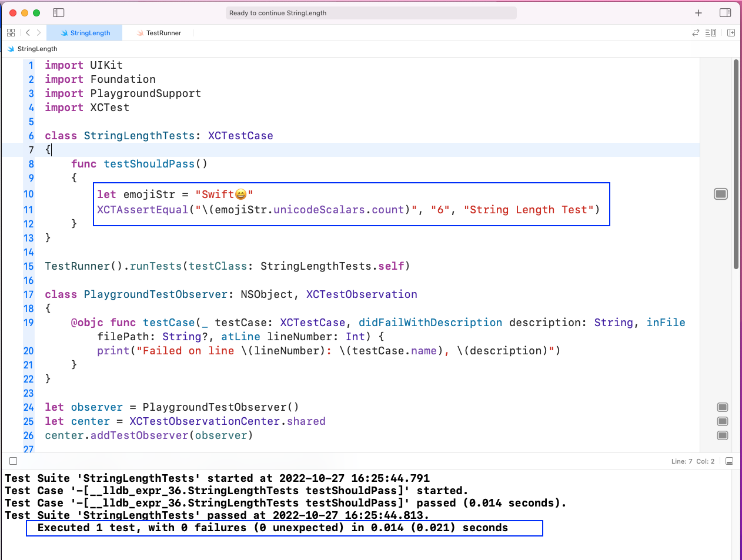Click 'unicodeScalars' in the assert line
This screenshot has height=560, width=742.
pos(319,210)
